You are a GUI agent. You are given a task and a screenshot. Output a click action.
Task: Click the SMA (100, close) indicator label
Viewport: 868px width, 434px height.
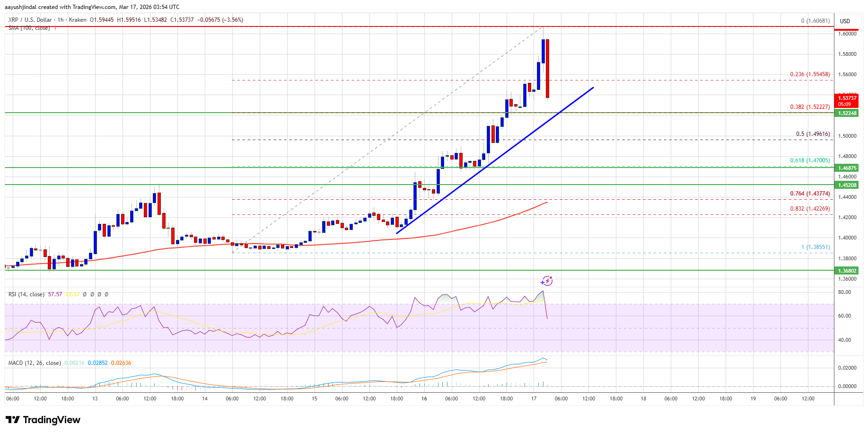coord(29,28)
